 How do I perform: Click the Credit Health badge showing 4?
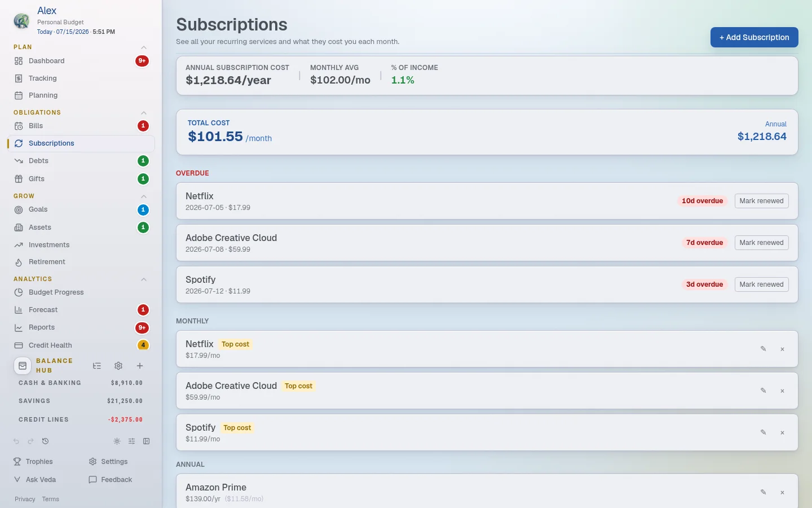[143, 345]
